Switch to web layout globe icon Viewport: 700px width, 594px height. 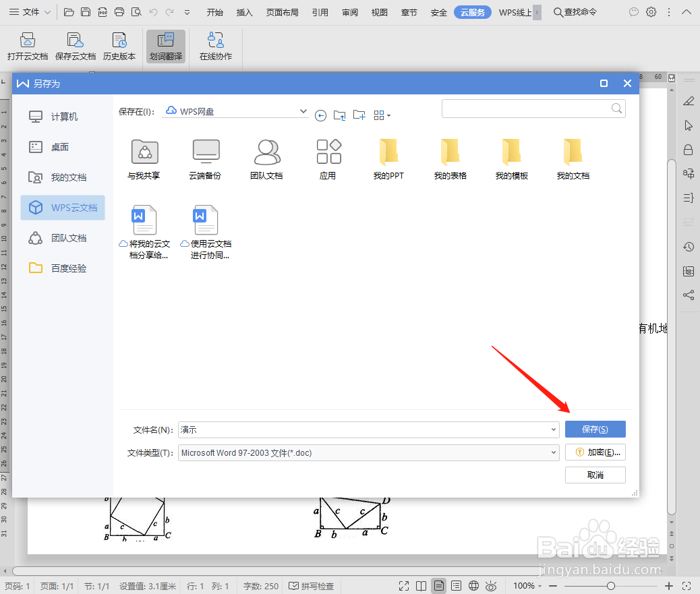[x=473, y=586]
